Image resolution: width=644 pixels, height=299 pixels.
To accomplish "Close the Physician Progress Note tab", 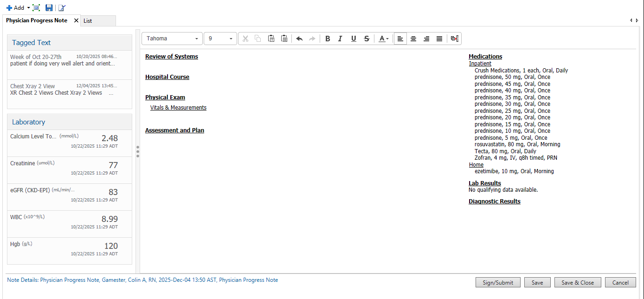I will coord(76,20).
